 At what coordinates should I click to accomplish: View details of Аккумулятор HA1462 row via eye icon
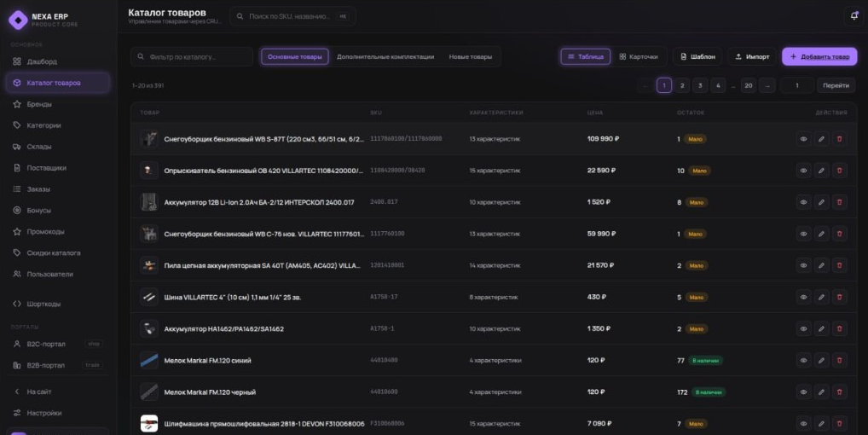pyautogui.click(x=803, y=328)
